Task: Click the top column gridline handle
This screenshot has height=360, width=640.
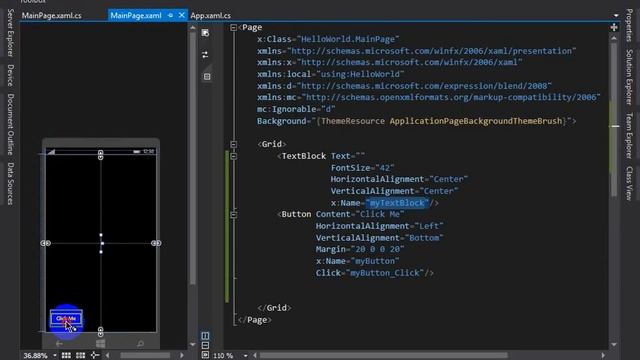Action: pyautogui.click(x=100, y=155)
